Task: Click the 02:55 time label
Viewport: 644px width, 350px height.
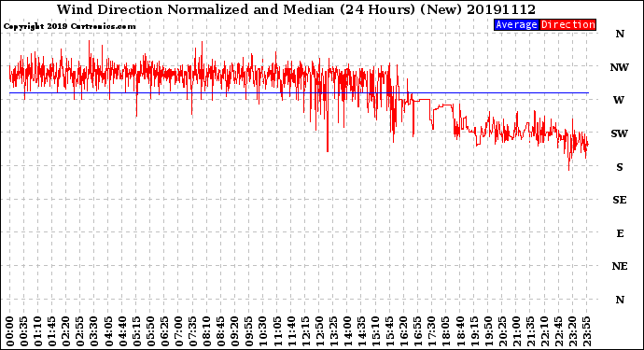Action: pyautogui.click(x=80, y=331)
